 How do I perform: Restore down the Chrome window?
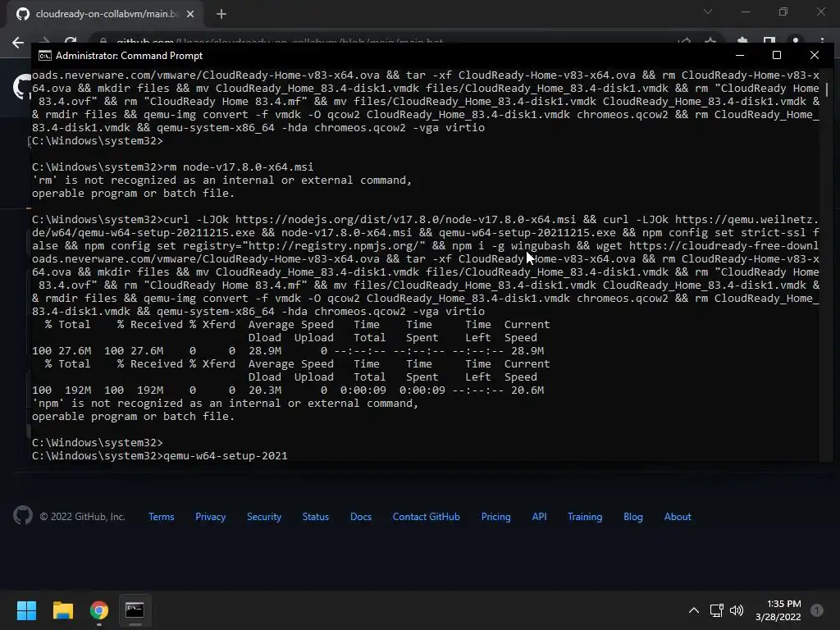click(x=783, y=11)
